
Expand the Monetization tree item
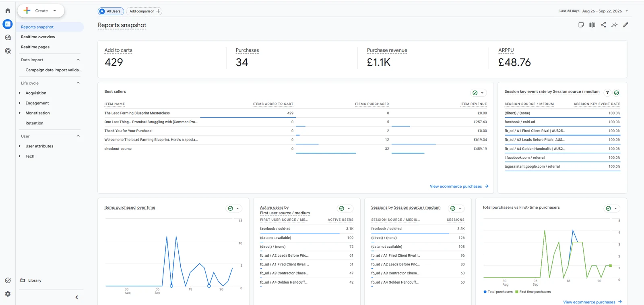point(20,113)
